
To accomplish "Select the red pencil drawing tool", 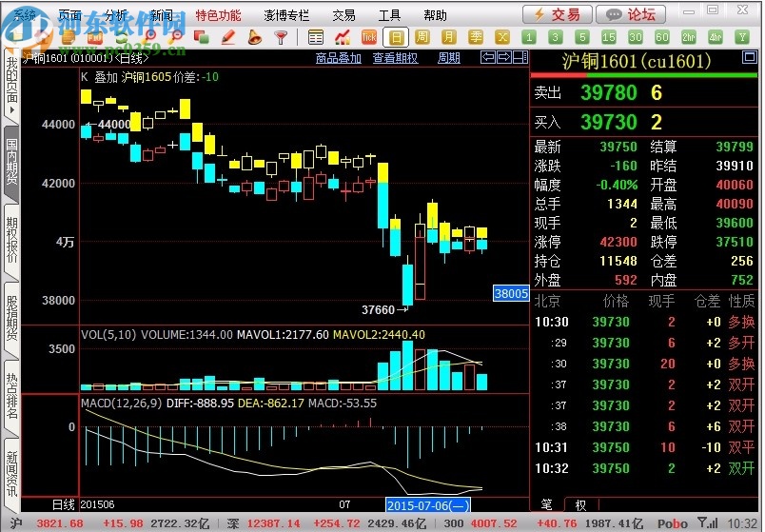I will click(x=227, y=37).
